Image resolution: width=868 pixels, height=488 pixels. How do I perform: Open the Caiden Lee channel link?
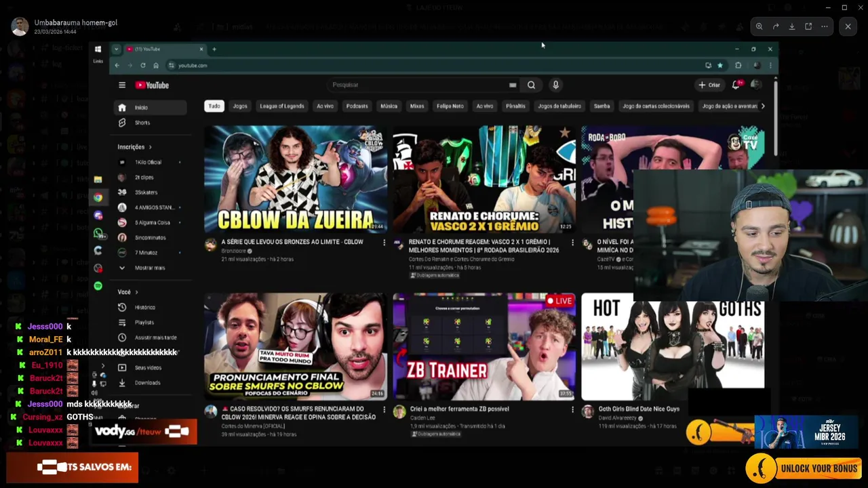pyautogui.click(x=422, y=418)
